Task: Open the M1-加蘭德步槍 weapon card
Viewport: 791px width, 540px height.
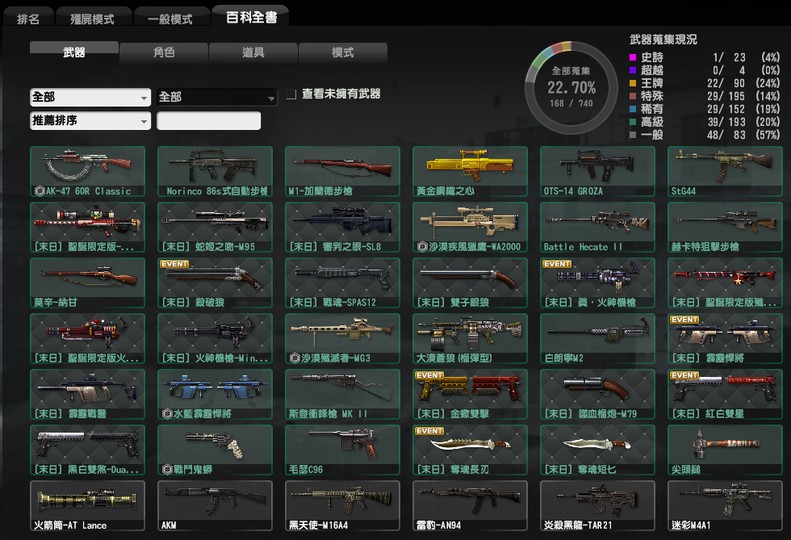Action: [343, 172]
